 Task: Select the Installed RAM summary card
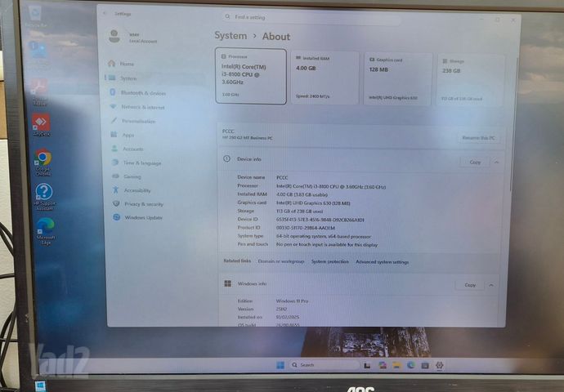(325, 78)
